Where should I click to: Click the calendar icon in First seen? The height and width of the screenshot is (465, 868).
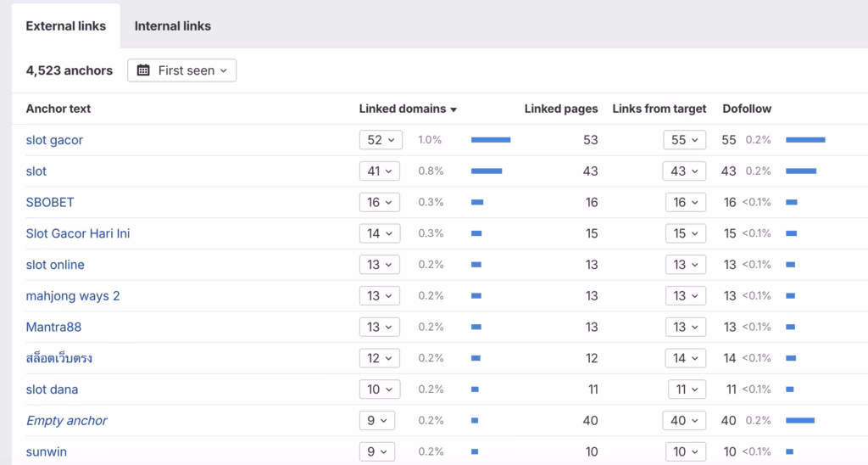coord(143,70)
